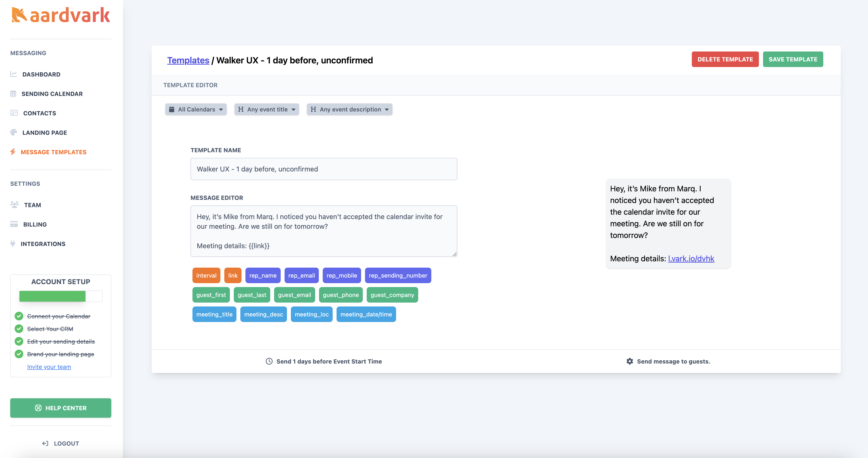Click the Message Templates lightning icon
The width and height of the screenshot is (868, 458).
point(13,152)
